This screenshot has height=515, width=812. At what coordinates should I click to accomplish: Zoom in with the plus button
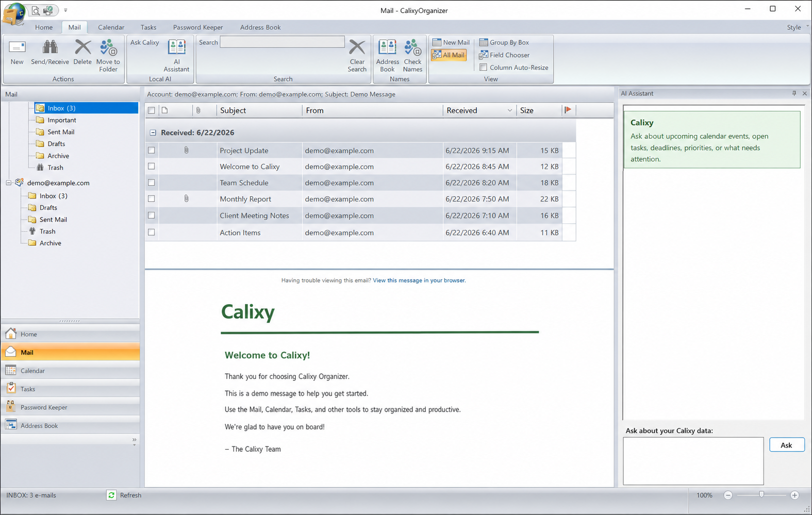pyautogui.click(x=794, y=495)
